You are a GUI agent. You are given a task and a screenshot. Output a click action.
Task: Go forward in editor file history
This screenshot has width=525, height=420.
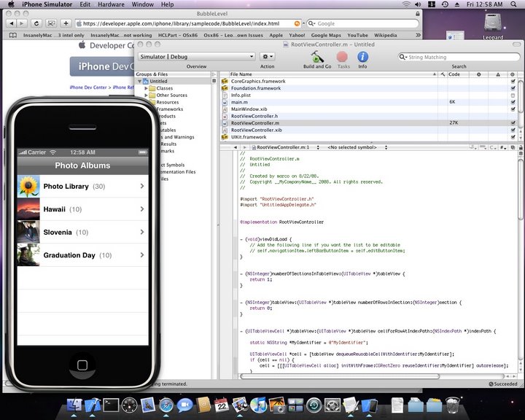pyautogui.click(x=245, y=147)
